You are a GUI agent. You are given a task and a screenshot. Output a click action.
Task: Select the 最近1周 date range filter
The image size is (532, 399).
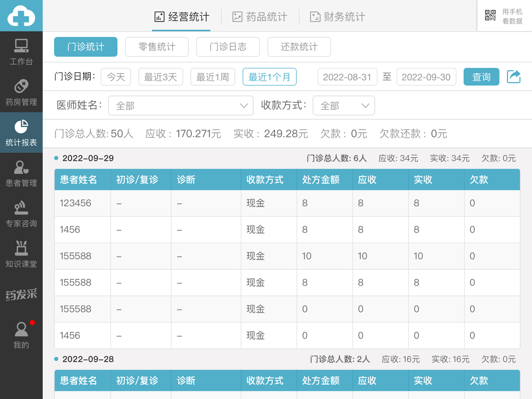point(213,77)
